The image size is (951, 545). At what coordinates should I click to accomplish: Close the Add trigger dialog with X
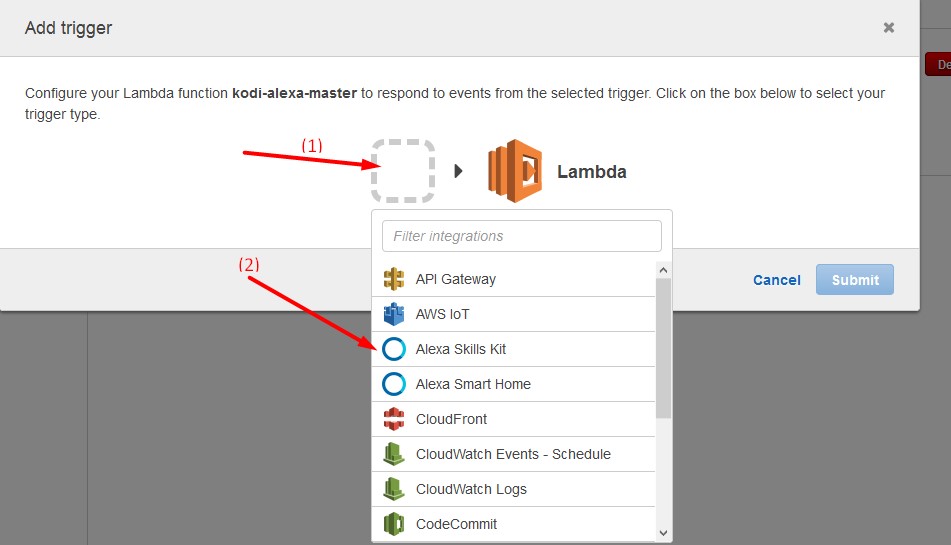point(889,27)
